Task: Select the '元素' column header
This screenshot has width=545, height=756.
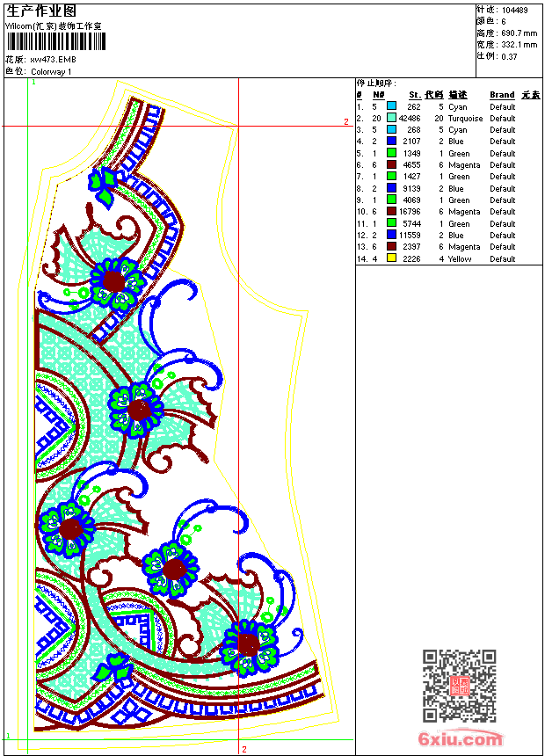Action: pyautogui.click(x=531, y=95)
